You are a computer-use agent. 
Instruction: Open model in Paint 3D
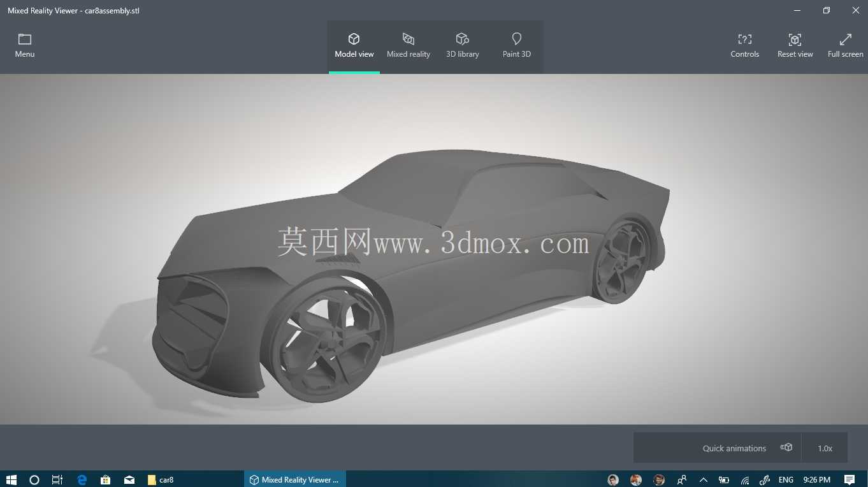point(517,47)
